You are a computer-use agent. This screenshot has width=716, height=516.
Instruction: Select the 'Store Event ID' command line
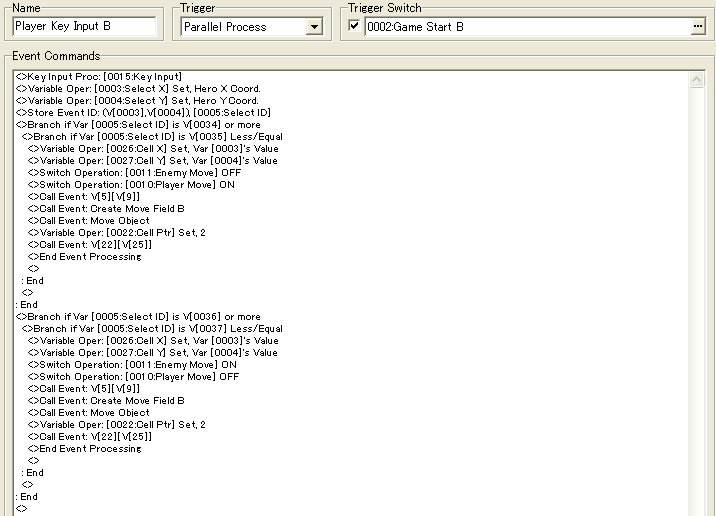tap(143, 112)
